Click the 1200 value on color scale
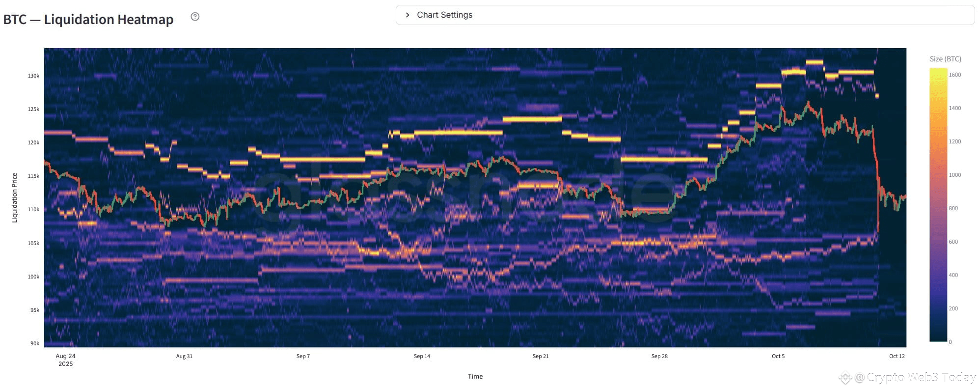Image resolution: width=980 pixels, height=390 pixels. (954, 141)
